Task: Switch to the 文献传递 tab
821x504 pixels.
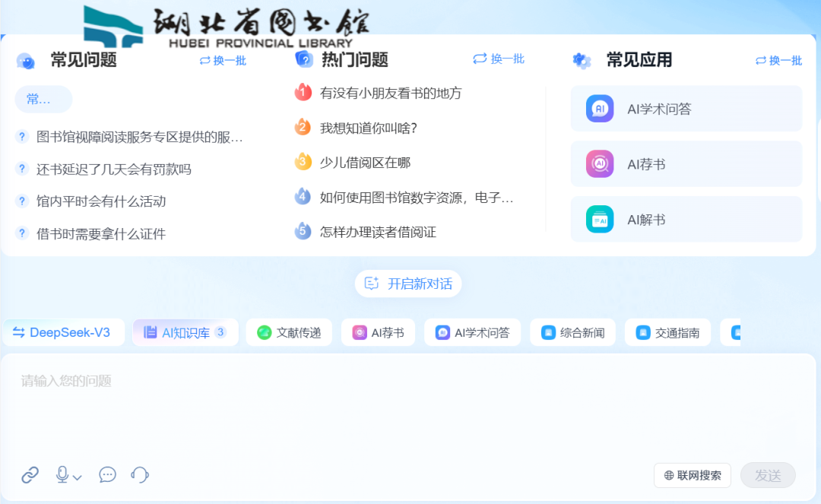Action: coord(289,332)
